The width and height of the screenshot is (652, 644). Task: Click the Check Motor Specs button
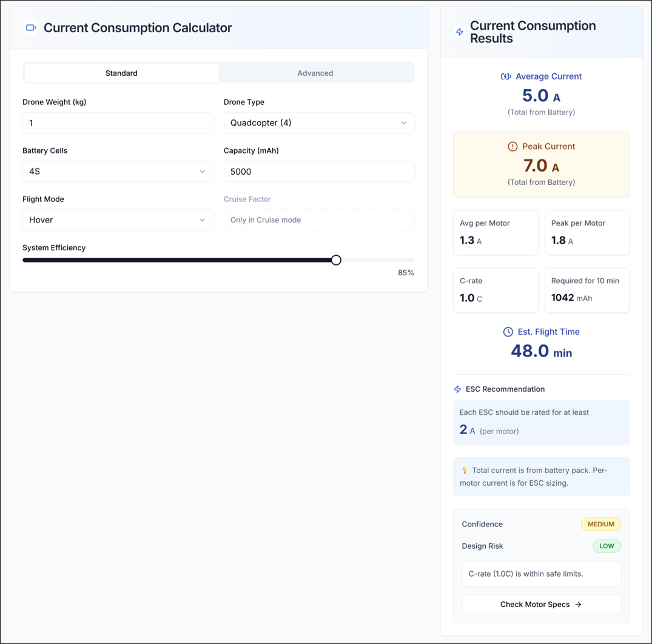541,604
